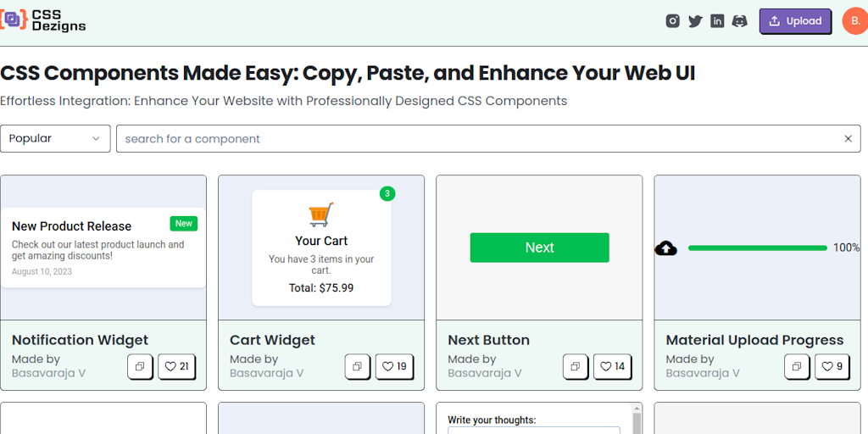This screenshot has height=434, width=868.
Task: Open the LinkedIn social icon
Action: click(x=717, y=21)
